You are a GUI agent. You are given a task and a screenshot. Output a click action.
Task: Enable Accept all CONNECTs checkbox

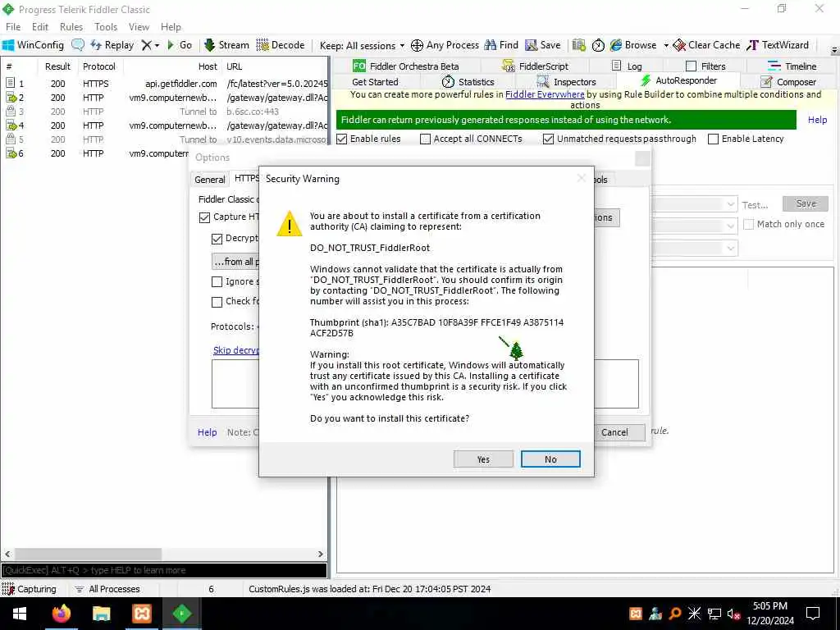tap(426, 139)
